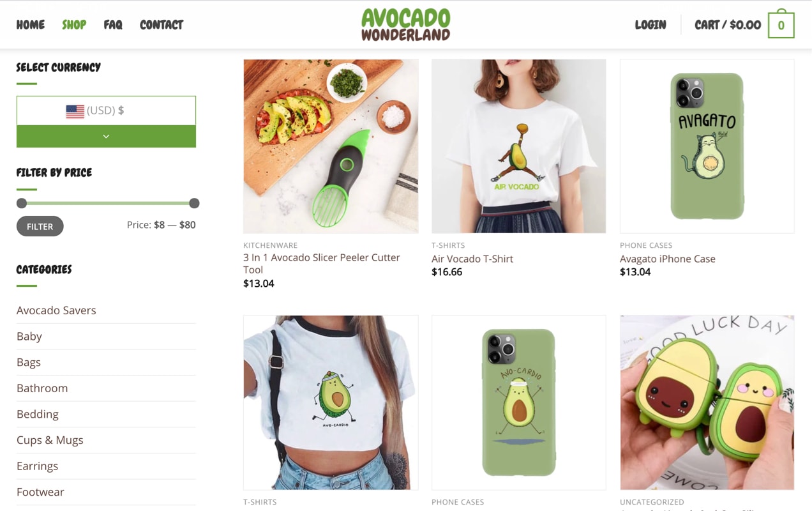
Task: Apply the price Filter button
Action: point(40,226)
